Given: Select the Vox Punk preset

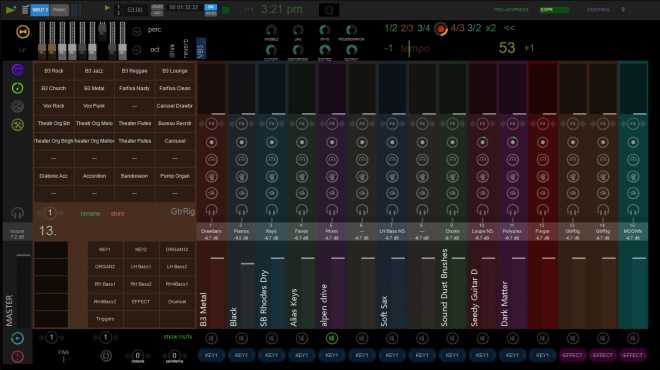Looking at the screenshot, I should [x=94, y=106].
